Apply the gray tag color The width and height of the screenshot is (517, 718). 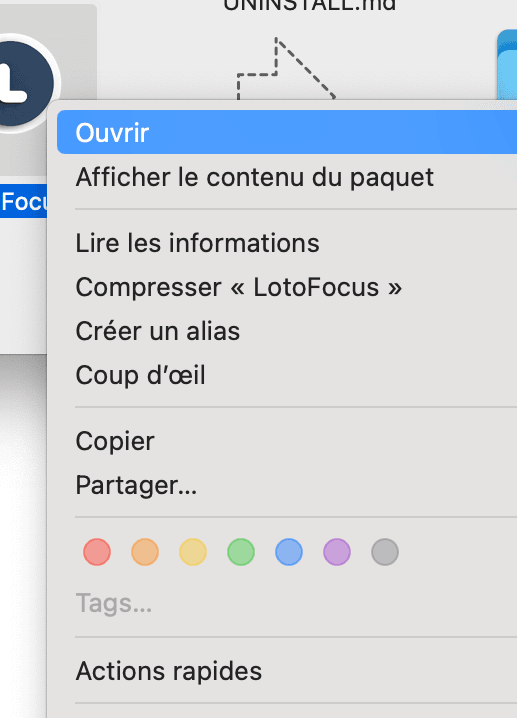point(385,552)
